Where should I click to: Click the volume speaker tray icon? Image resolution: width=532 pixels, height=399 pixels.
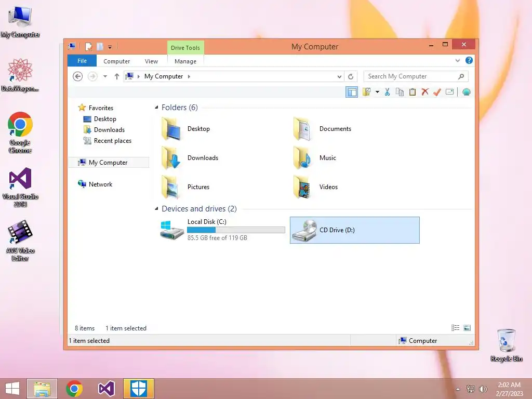[x=483, y=389]
